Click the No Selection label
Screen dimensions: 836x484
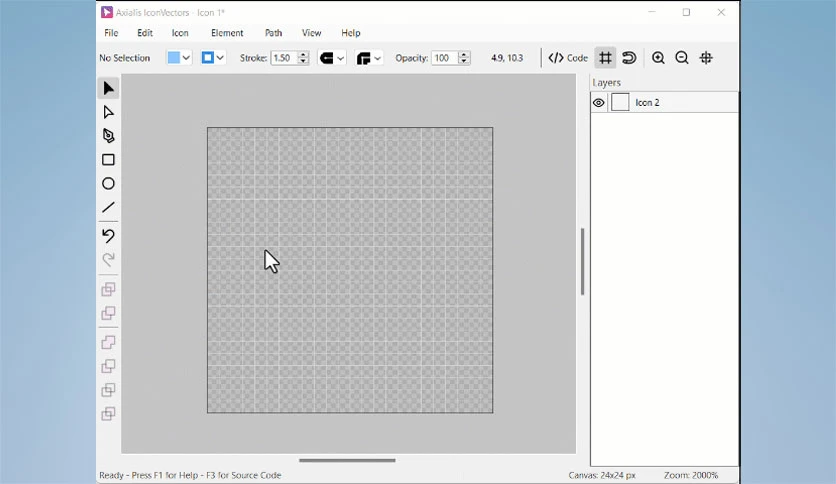pos(125,58)
